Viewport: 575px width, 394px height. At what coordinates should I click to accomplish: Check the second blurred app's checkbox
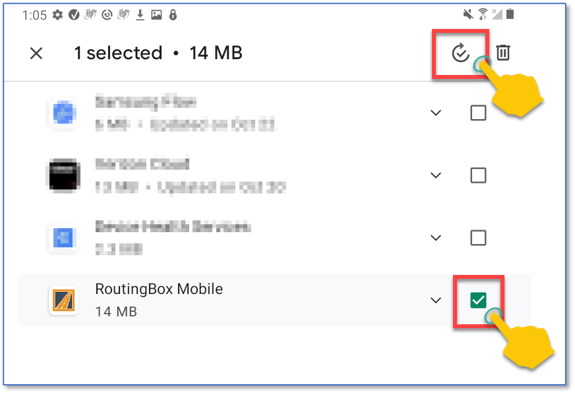coord(478,175)
